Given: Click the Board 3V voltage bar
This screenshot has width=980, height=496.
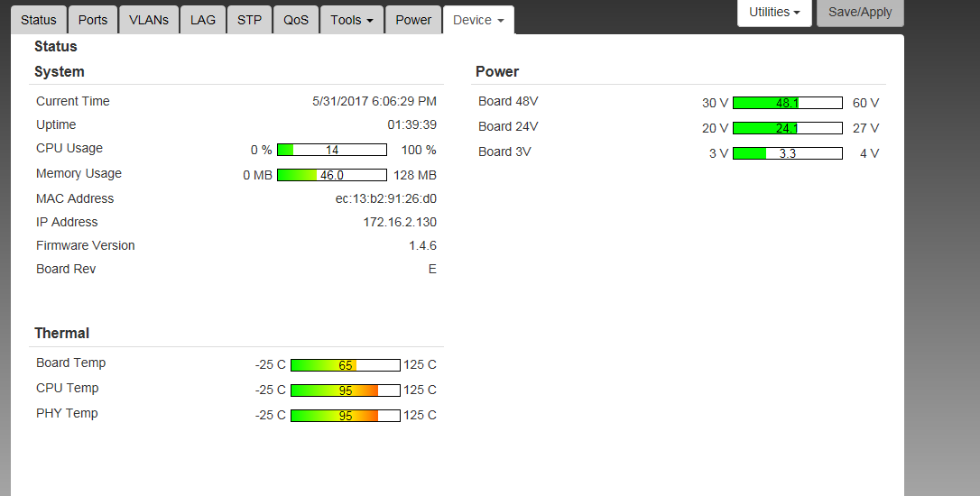Looking at the screenshot, I should (787, 153).
